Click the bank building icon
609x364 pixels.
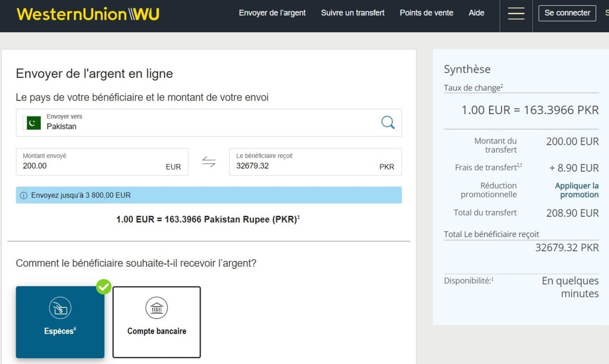[x=157, y=308]
